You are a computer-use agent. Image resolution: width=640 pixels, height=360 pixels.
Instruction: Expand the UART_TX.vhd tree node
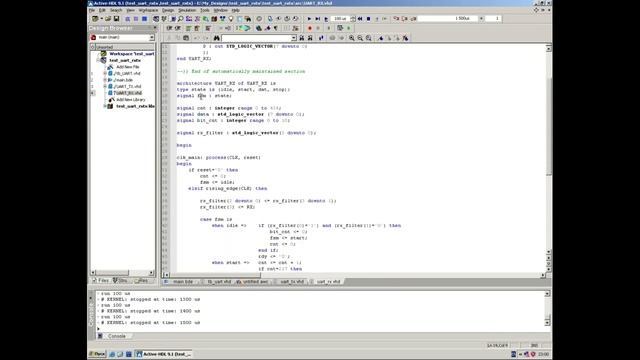point(105,87)
